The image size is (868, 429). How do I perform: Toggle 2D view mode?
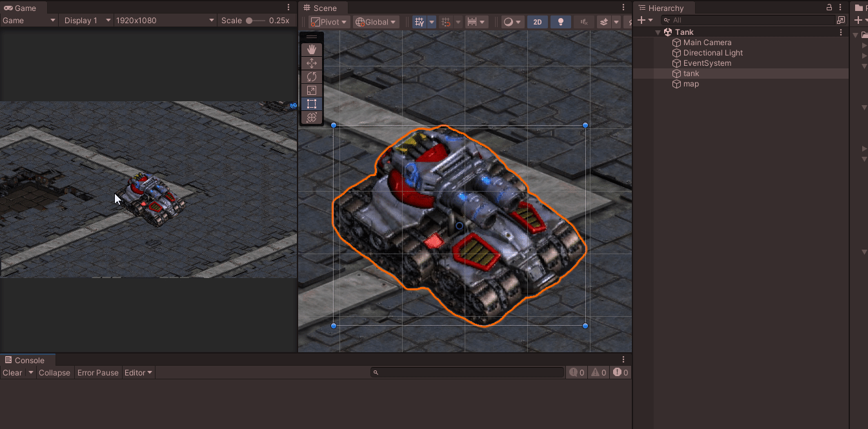538,22
